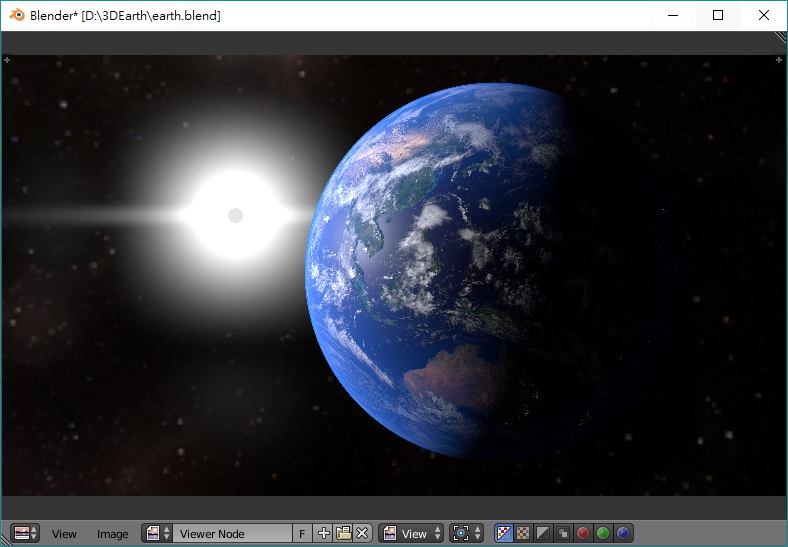788x547 pixels.
Task: Select Color and Alpha display channel
Action: tap(504, 534)
